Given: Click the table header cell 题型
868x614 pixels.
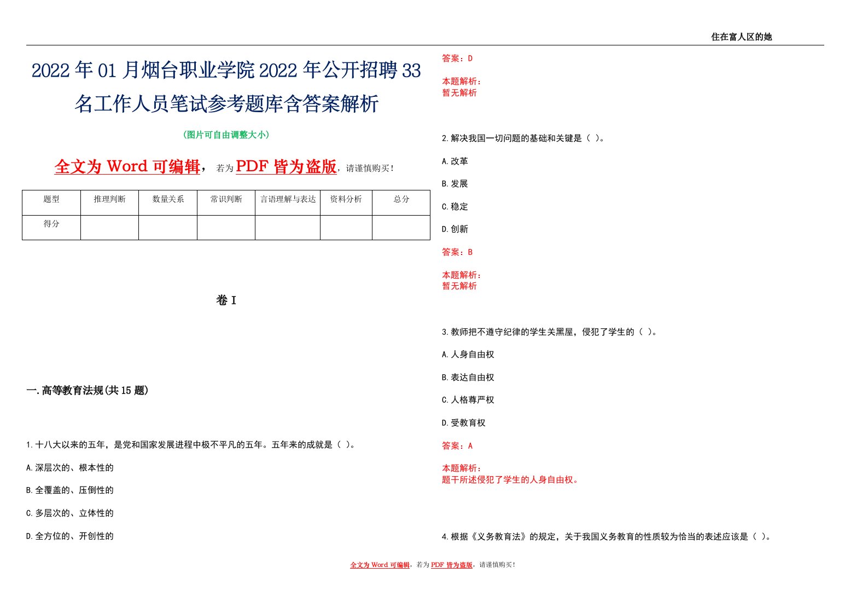Looking at the screenshot, I should (51, 199).
